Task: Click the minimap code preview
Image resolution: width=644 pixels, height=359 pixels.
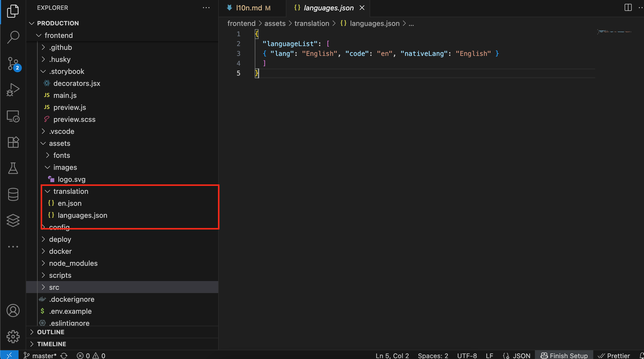Action: coord(614,32)
